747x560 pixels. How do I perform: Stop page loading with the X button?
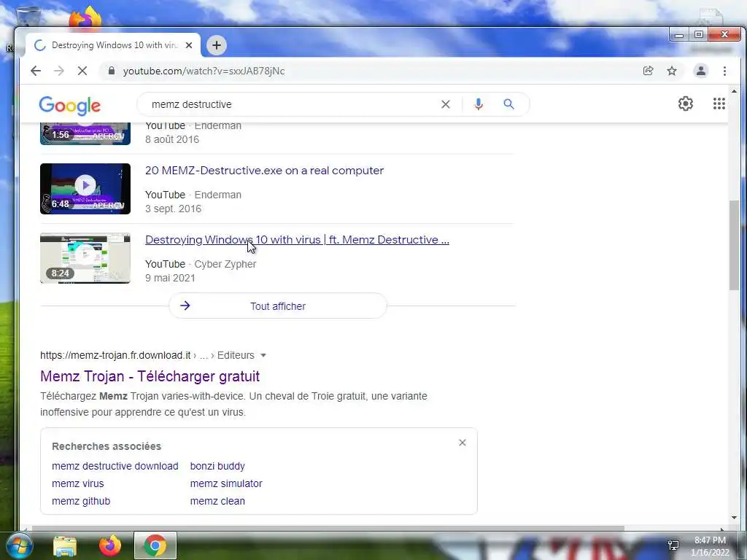82,71
